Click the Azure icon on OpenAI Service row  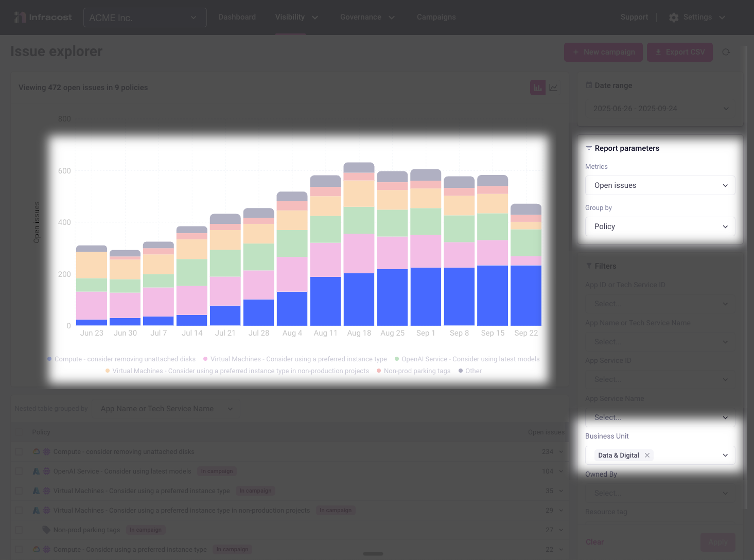point(36,471)
